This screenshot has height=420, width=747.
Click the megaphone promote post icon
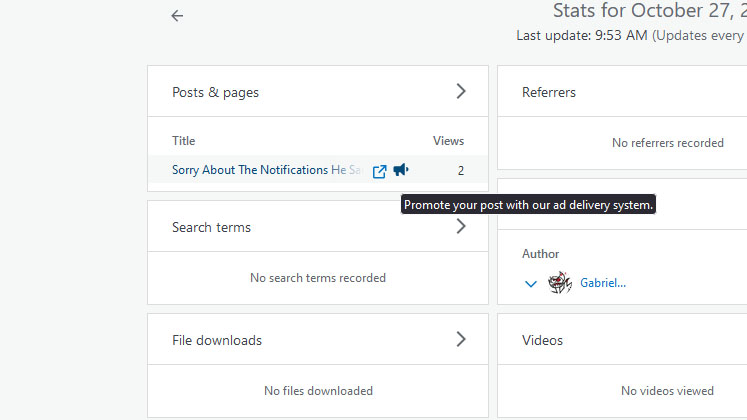click(401, 170)
